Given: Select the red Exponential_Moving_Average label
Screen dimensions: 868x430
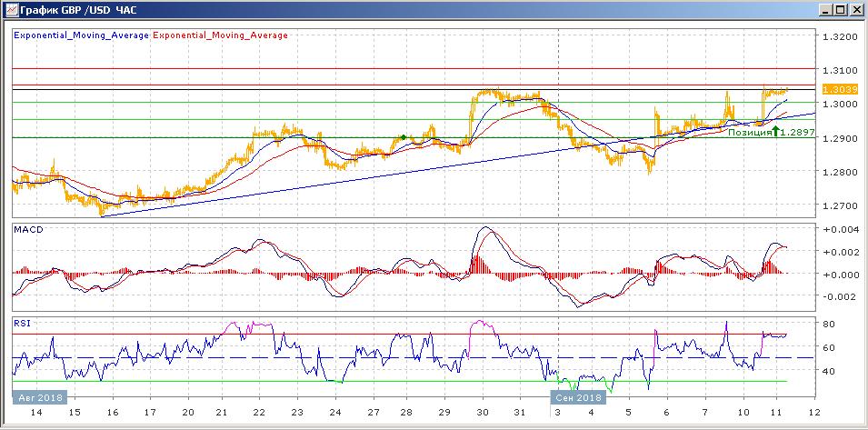Looking at the screenshot, I should [x=221, y=35].
